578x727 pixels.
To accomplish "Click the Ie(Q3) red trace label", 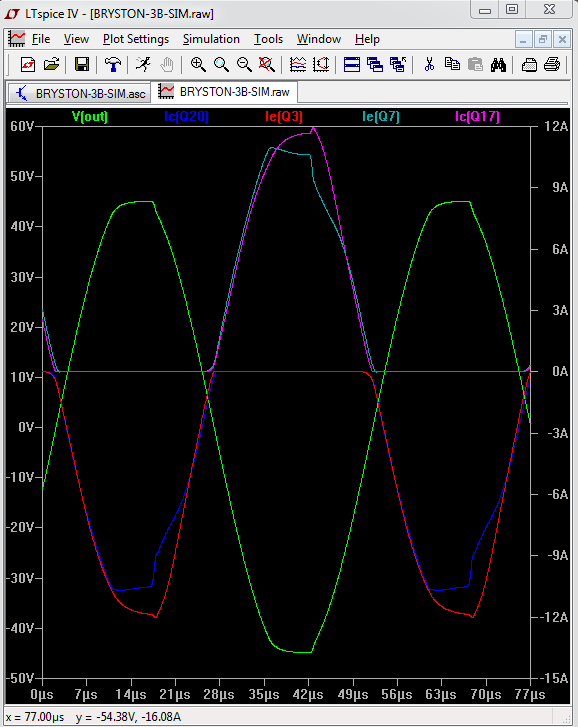I will [284, 116].
